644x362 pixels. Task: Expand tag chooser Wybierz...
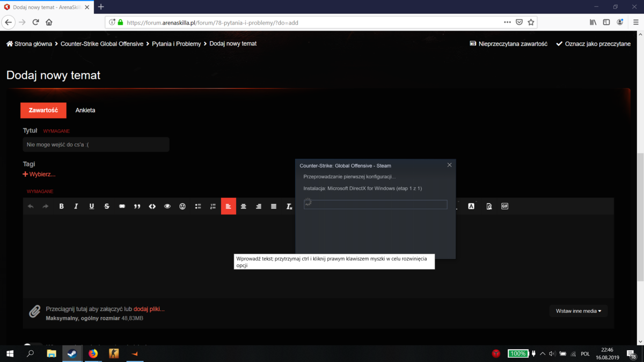39,174
